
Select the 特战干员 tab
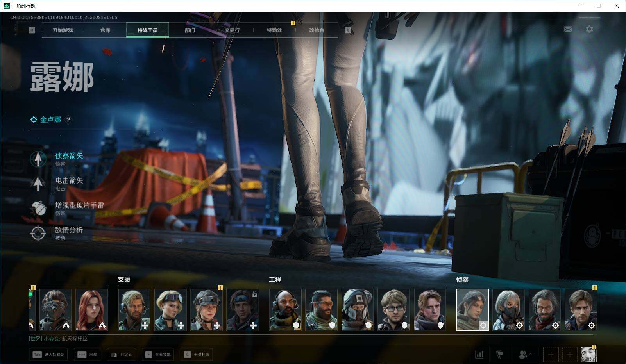pyautogui.click(x=147, y=30)
